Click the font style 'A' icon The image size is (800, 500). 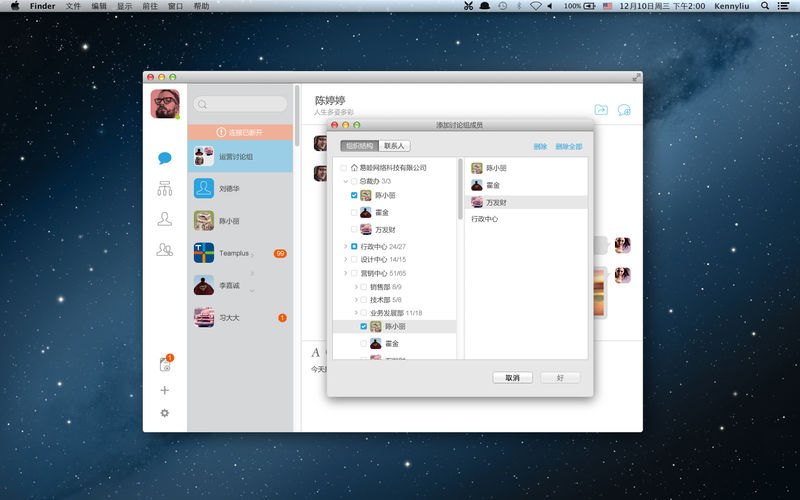[x=316, y=352]
